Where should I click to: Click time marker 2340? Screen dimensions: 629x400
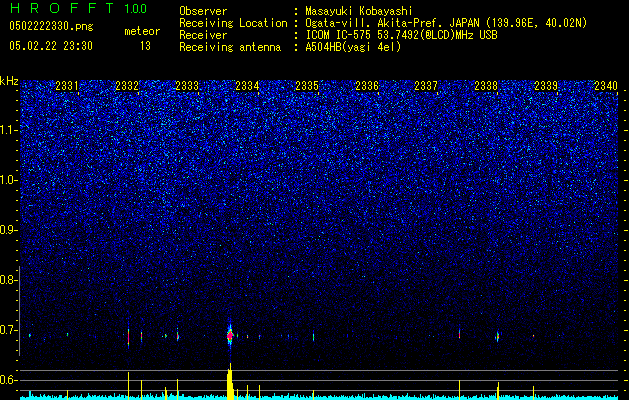[x=606, y=86]
